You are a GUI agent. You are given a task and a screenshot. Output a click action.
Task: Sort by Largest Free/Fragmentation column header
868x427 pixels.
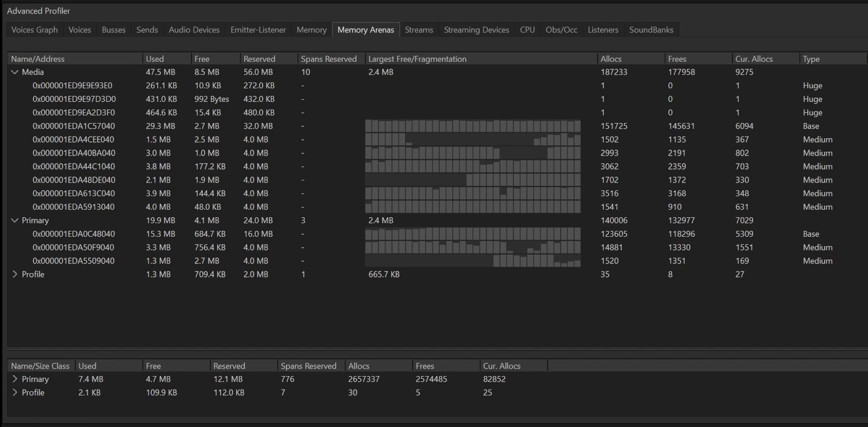[417, 59]
